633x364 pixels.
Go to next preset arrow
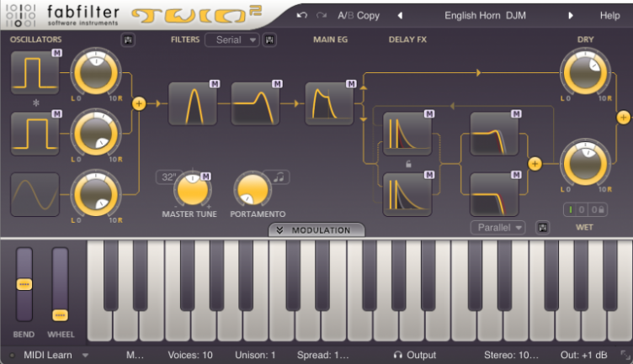tap(571, 15)
